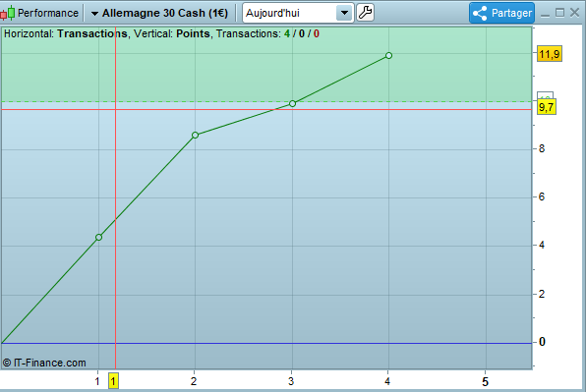The width and height of the screenshot is (586, 392).
Task: Click the Transactions 4 / 0 / 0 summary
Action: pyautogui.click(x=267, y=33)
